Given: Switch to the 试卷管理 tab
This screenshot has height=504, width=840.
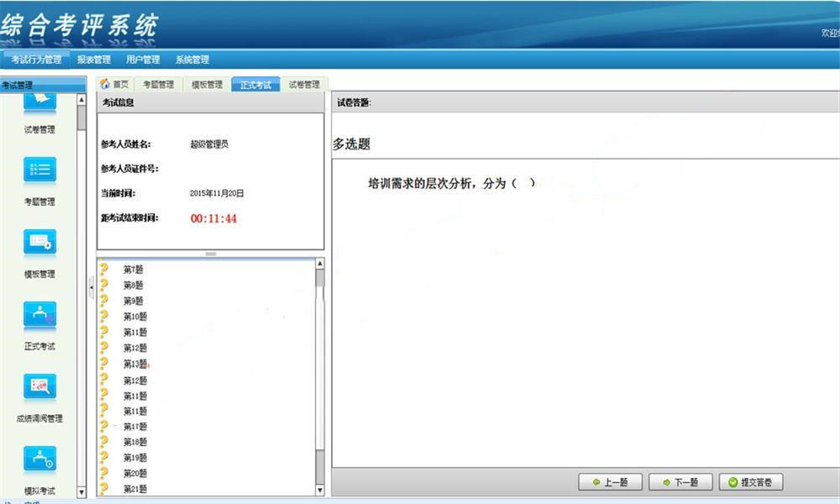Looking at the screenshot, I should (304, 84).
